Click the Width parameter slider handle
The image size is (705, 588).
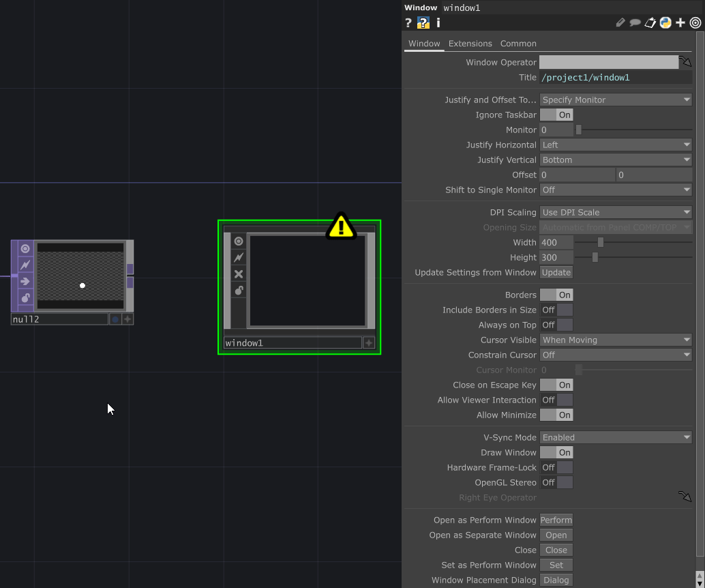601,242
